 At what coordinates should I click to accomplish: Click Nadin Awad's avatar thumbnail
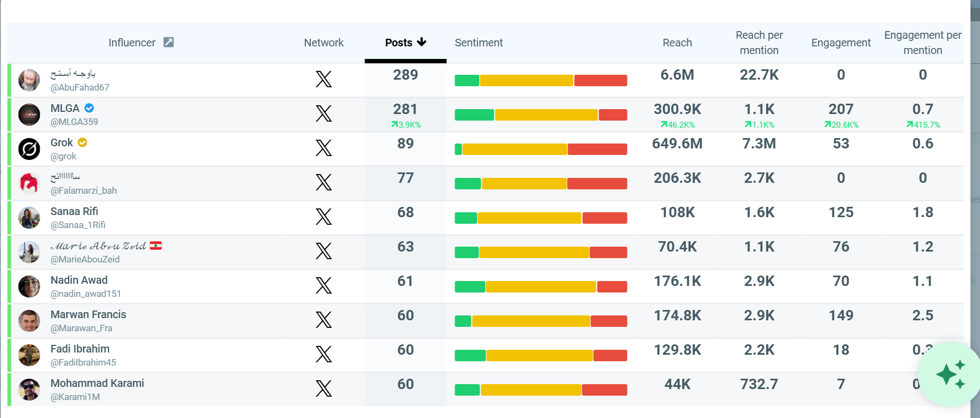coord(29,286)
